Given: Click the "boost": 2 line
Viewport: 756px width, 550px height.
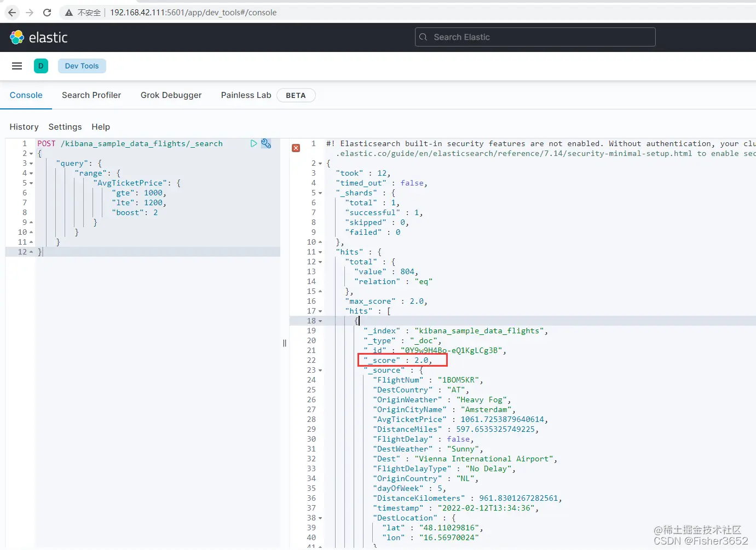Looking at the screenshot, I should 135,212.
